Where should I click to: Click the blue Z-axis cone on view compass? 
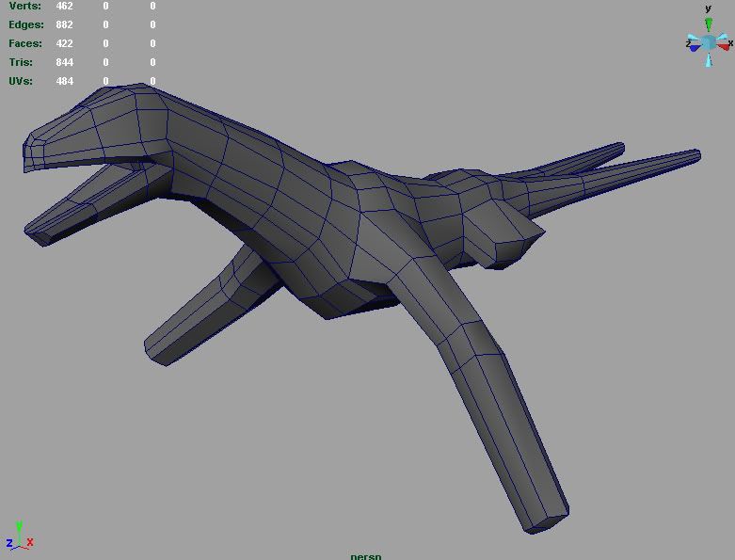(695, 47)
